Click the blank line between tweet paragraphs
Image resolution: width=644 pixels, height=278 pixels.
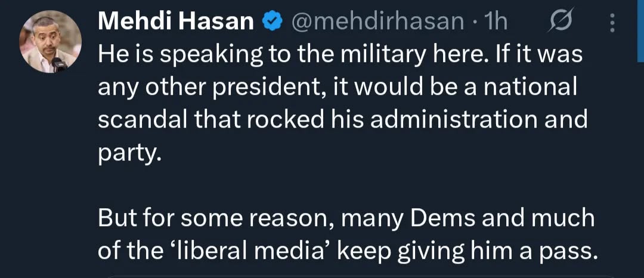298,185
